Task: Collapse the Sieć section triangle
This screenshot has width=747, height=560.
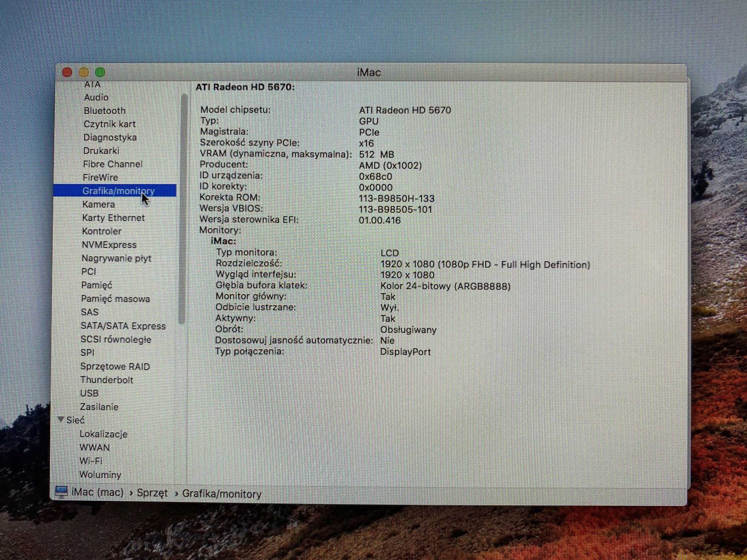Action: 61,420
